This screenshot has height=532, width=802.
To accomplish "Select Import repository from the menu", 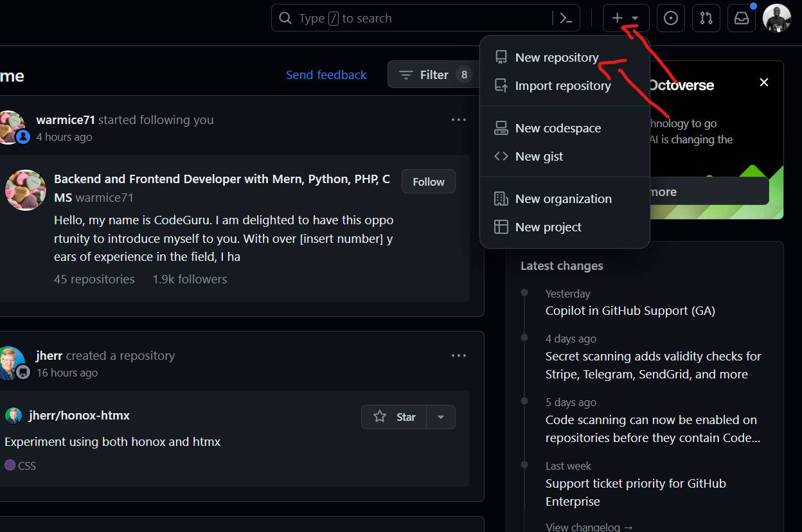I will pyautogui.click(x=565, y=86).
